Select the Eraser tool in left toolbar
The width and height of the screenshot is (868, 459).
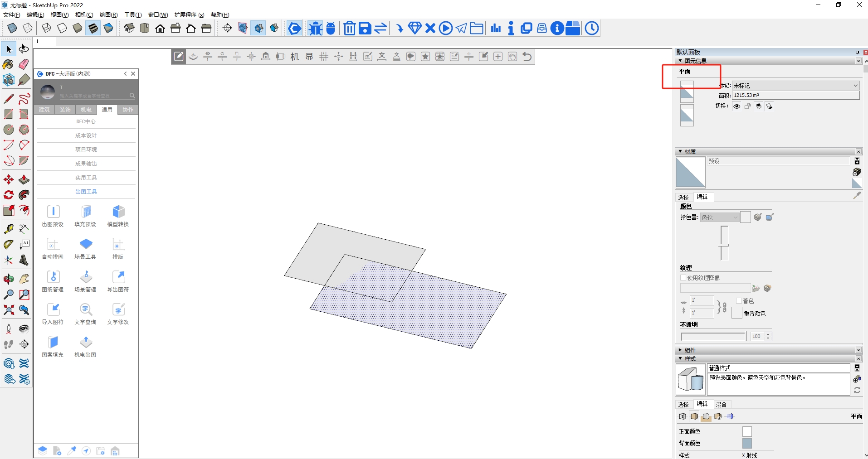click(24, 64)
